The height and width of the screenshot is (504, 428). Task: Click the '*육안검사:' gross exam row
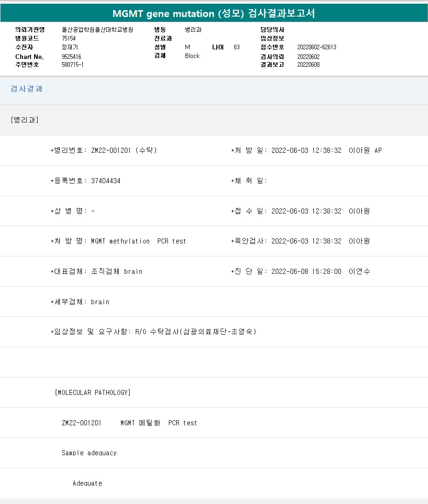point(301,241)
